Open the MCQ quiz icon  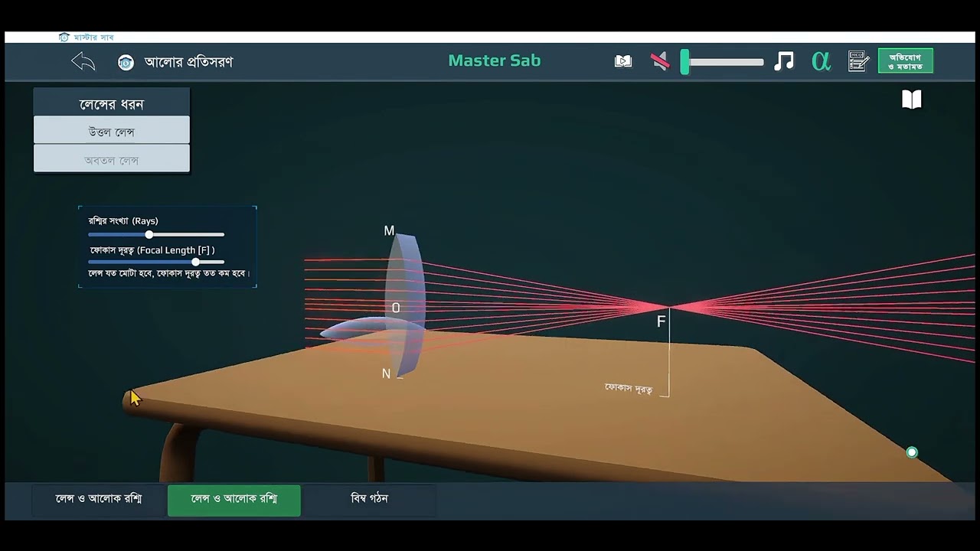click(x=857, y=61)
